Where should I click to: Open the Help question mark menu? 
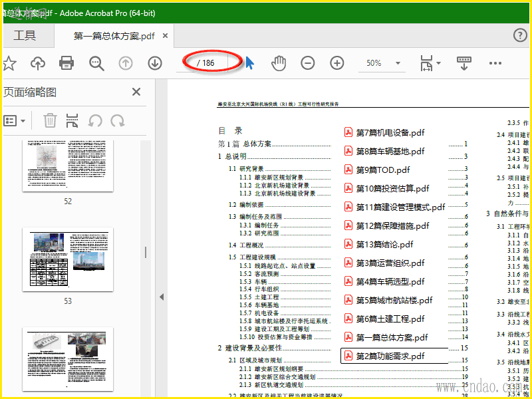(520, 35)
